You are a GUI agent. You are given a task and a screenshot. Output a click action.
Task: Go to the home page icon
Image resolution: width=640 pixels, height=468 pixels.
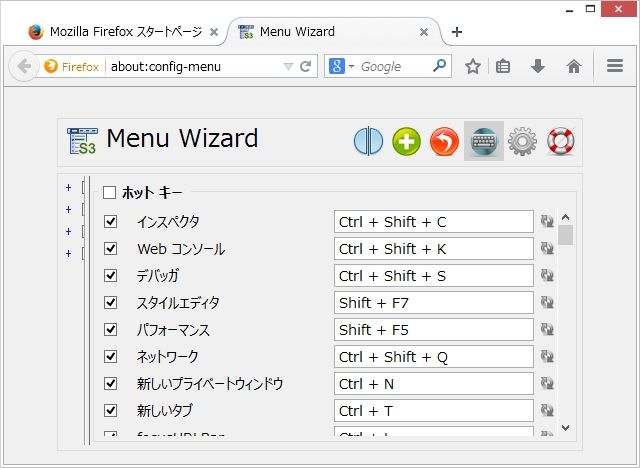[574, 66]
